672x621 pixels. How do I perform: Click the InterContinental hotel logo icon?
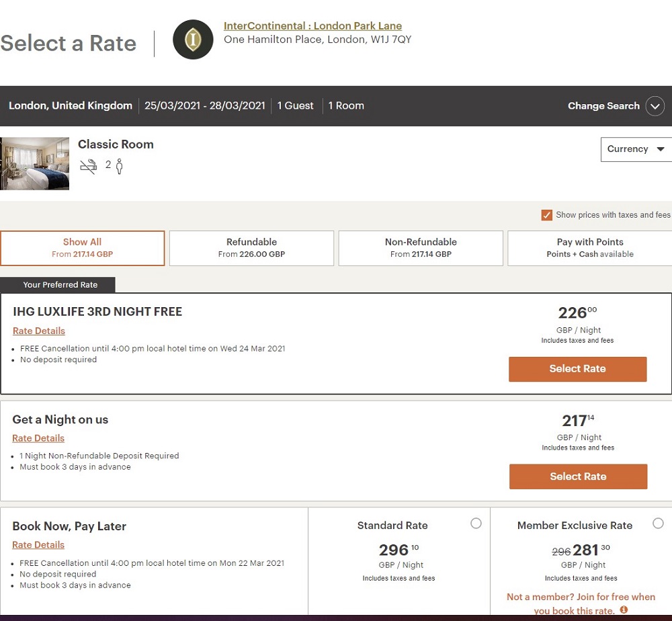click(x=193, y=40)
